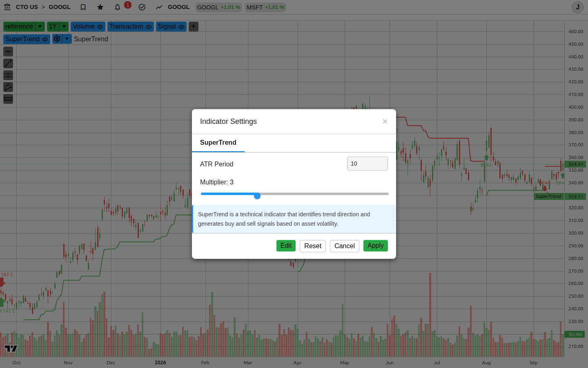Open notifications bell

(118, 7)
